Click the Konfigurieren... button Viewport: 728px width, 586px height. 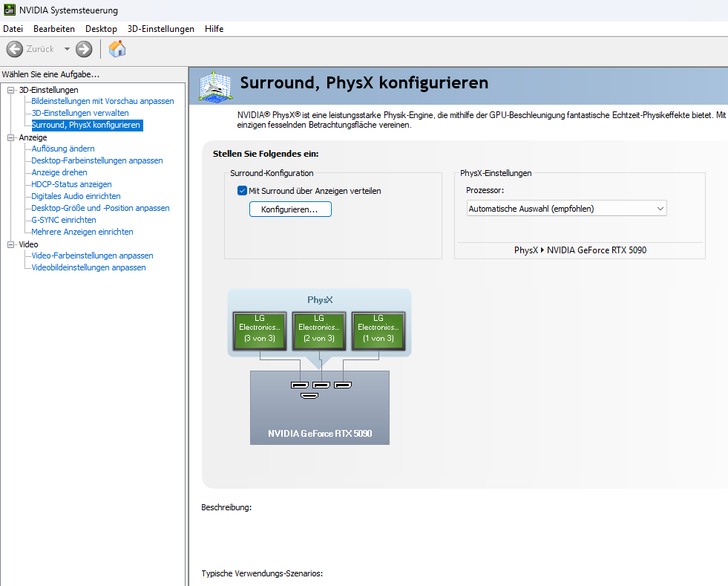pyautogui.click(x=290, y=209)
